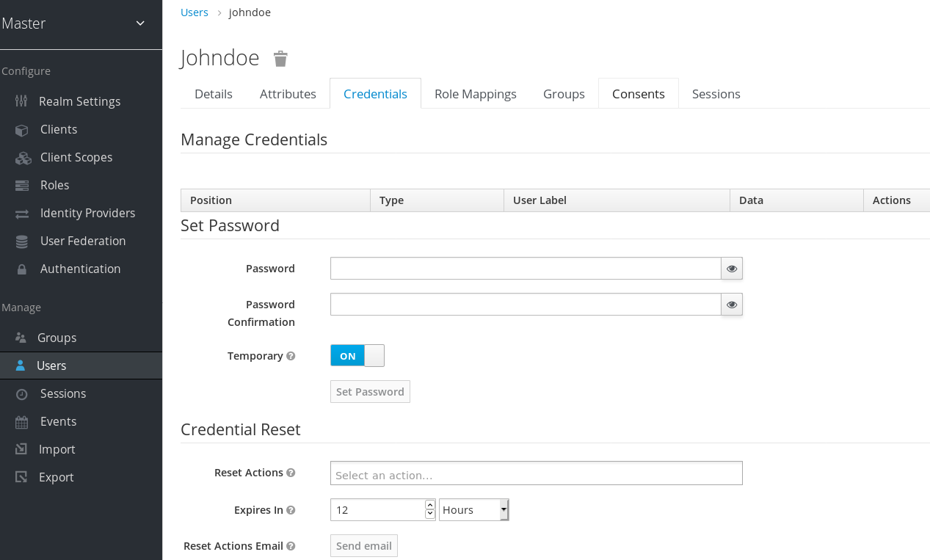Open the Reset Actions select box

[x=537, y=473]
